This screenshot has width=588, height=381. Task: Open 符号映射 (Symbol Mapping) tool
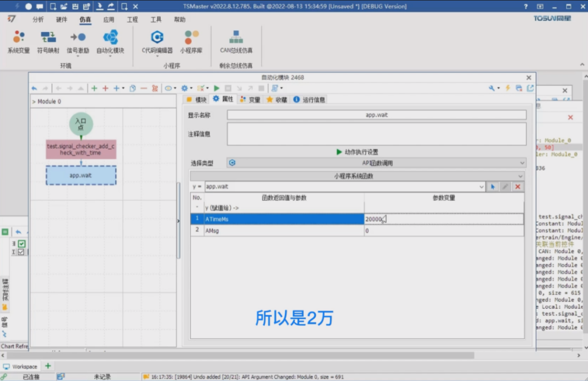pos(48,42)
